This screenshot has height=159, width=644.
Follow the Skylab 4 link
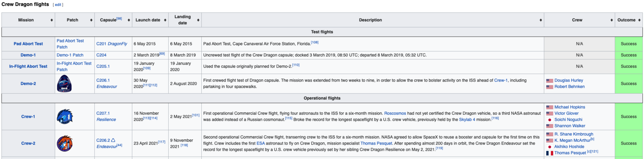(x=467, y=120)
